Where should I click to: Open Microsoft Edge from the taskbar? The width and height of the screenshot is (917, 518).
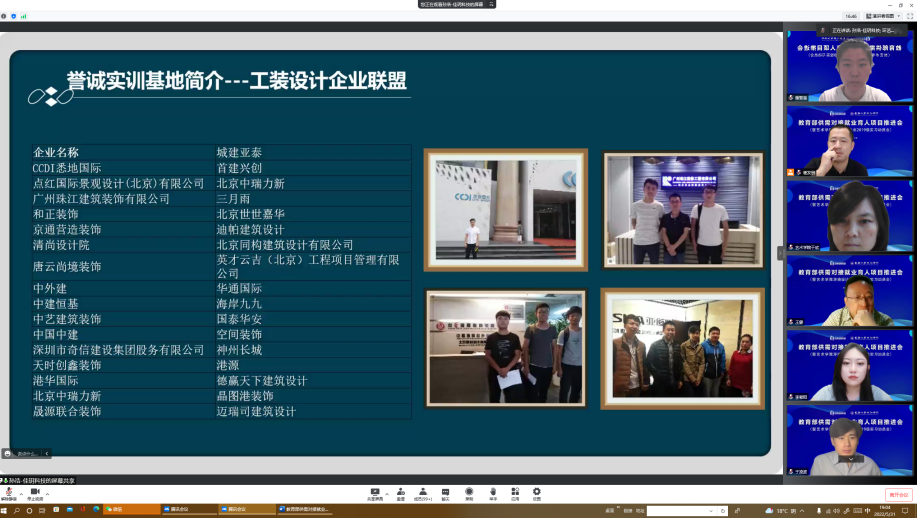(96, 510)
